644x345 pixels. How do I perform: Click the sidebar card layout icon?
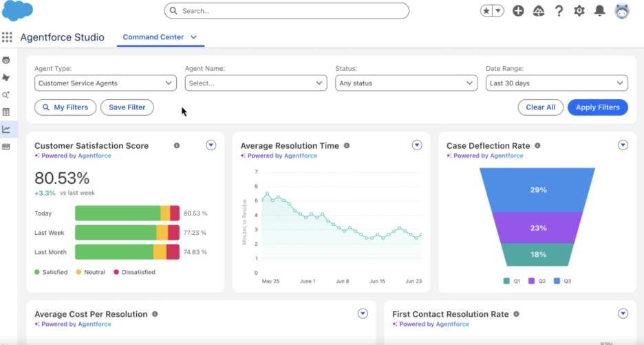6,147
